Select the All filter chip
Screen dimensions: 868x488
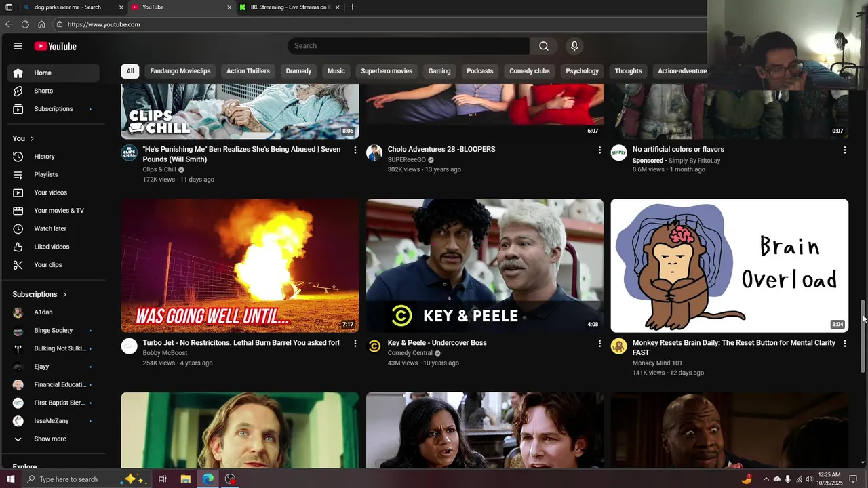tap(130, 71)
